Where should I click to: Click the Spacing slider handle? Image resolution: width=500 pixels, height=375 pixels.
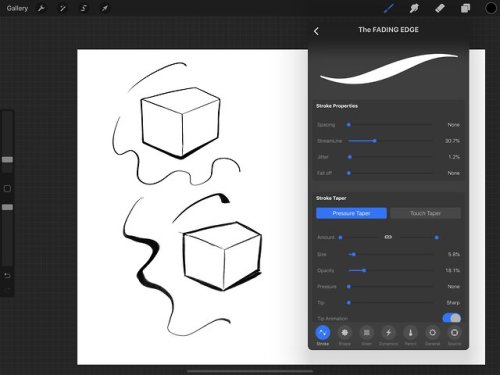[x=349, y=125]
